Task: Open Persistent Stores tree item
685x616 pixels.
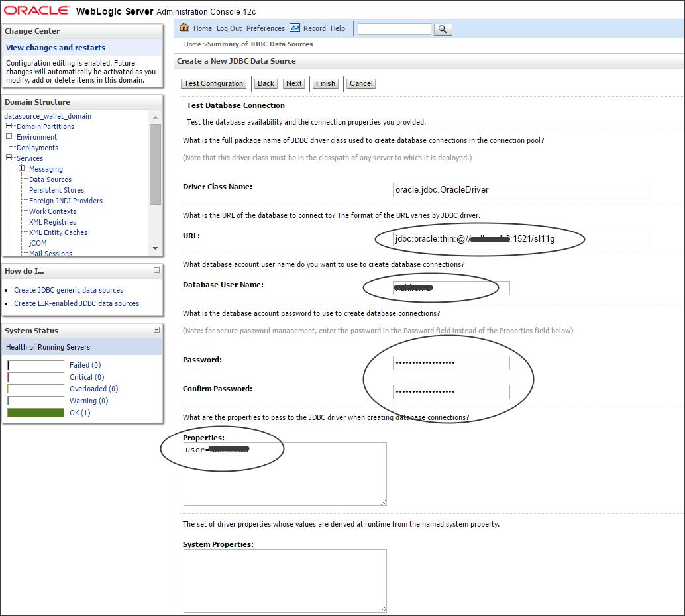Action: click(56, 190)
